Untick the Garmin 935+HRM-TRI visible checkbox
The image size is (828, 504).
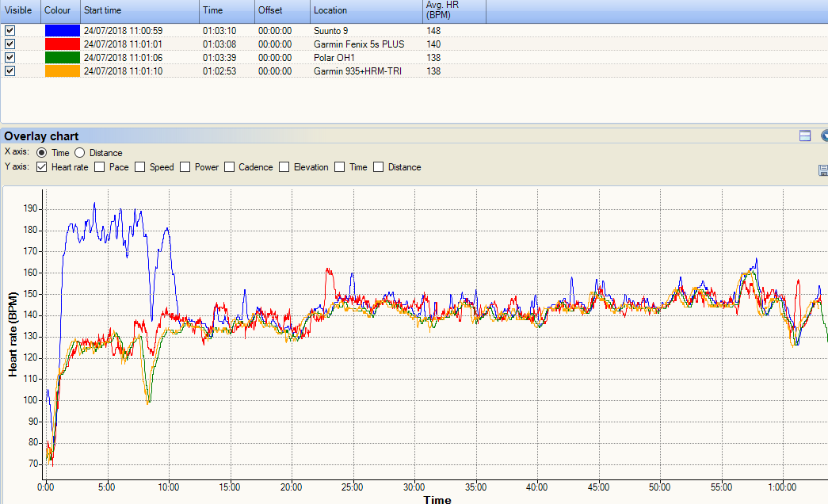(x=10, y=71)
